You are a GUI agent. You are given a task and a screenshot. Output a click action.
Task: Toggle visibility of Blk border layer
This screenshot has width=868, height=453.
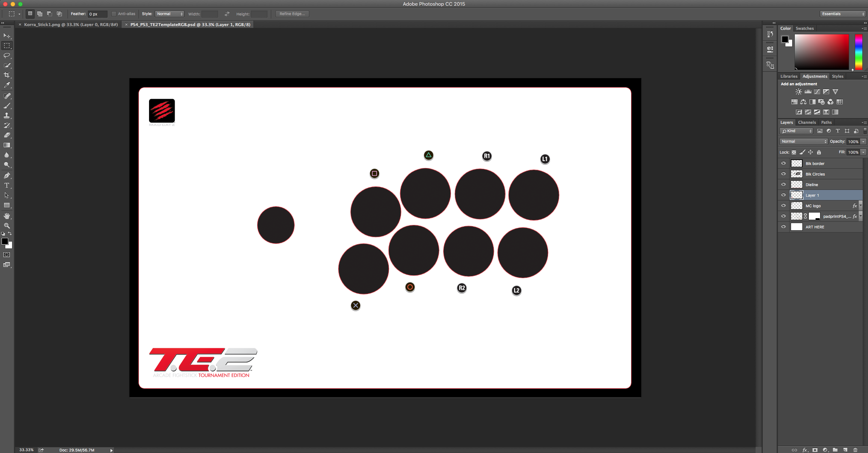[x=783, y=163]
